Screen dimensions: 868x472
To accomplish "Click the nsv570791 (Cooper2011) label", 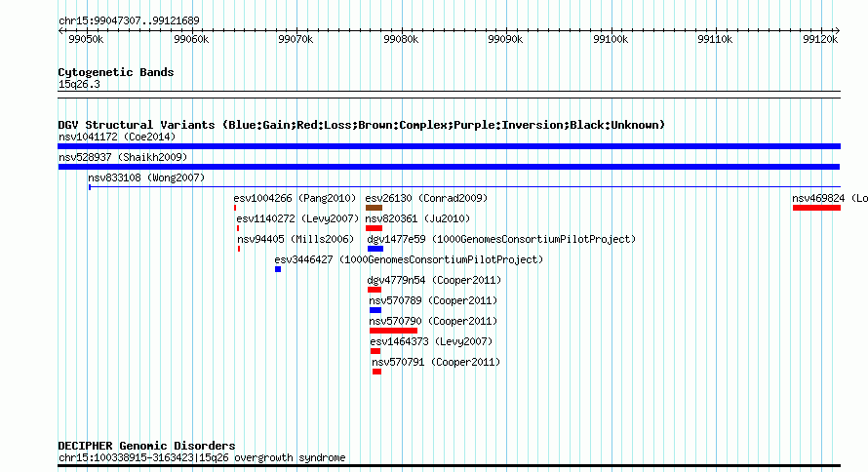I will pos(436,362).
